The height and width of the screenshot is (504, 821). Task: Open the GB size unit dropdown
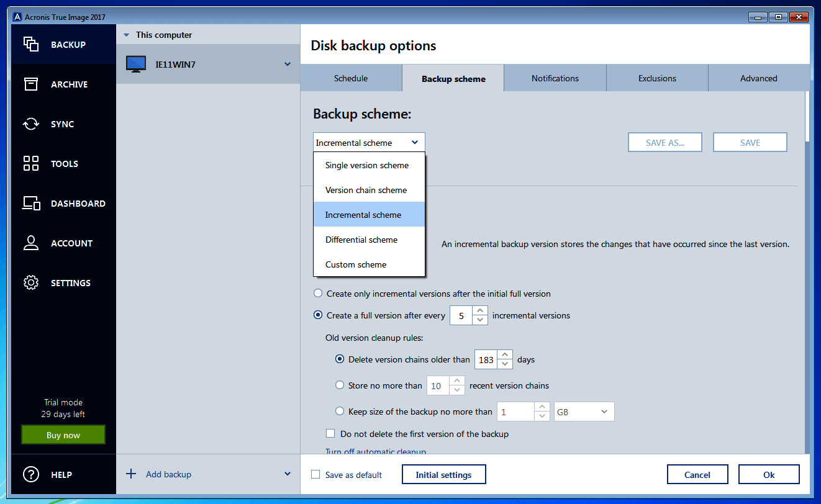point(583,411)
